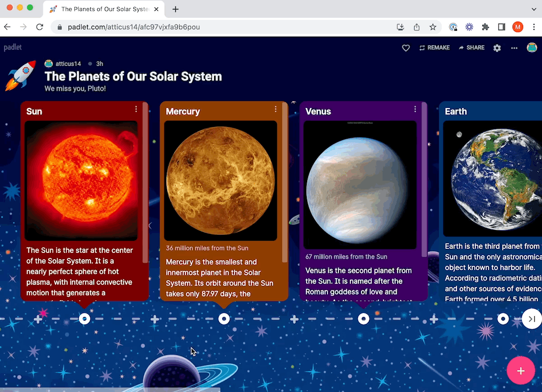The height and width of the screenshot is (392, 542).
Task: Open the user avatar in padlet header
Action: tap(532, 47)
